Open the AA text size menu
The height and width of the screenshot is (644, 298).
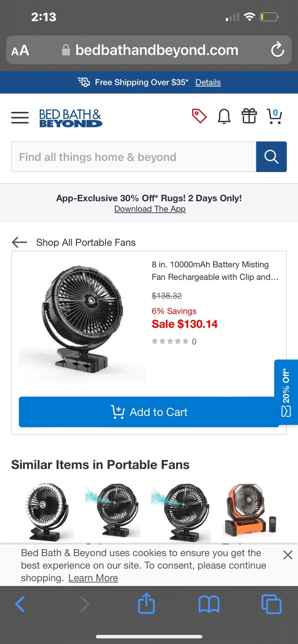click(20, 51)
